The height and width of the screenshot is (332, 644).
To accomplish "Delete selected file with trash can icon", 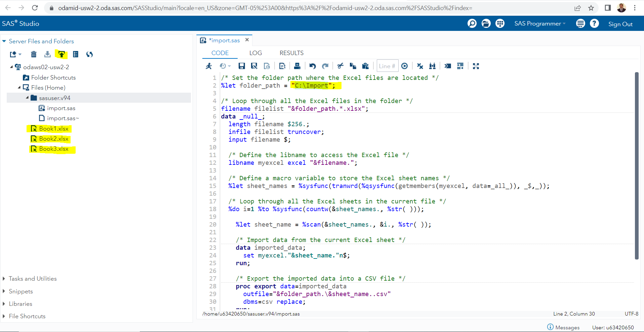I will click(34, 54).
